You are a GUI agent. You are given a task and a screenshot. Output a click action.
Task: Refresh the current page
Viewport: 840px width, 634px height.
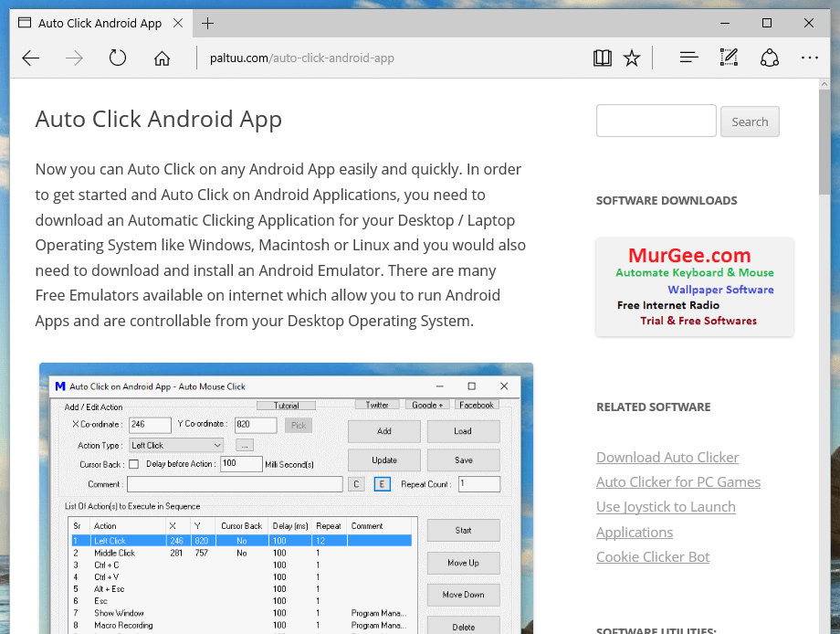[x=118, y=58]
